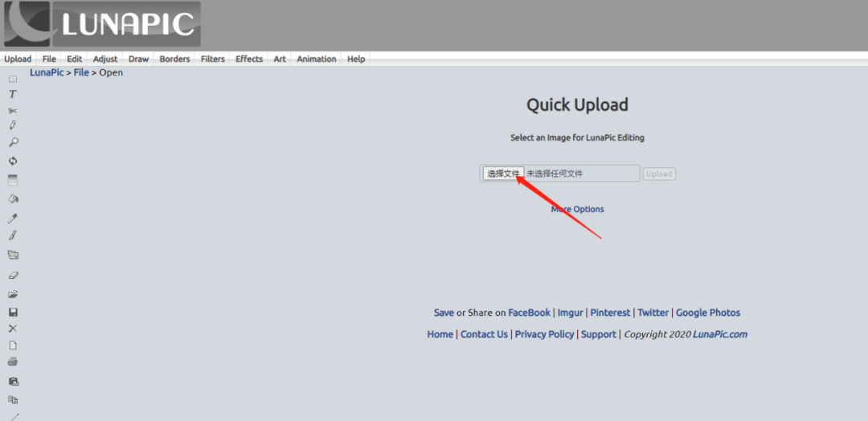Select the rectangular selection (crop) tool
Screen dimensions: 868x421
point(13,79)
